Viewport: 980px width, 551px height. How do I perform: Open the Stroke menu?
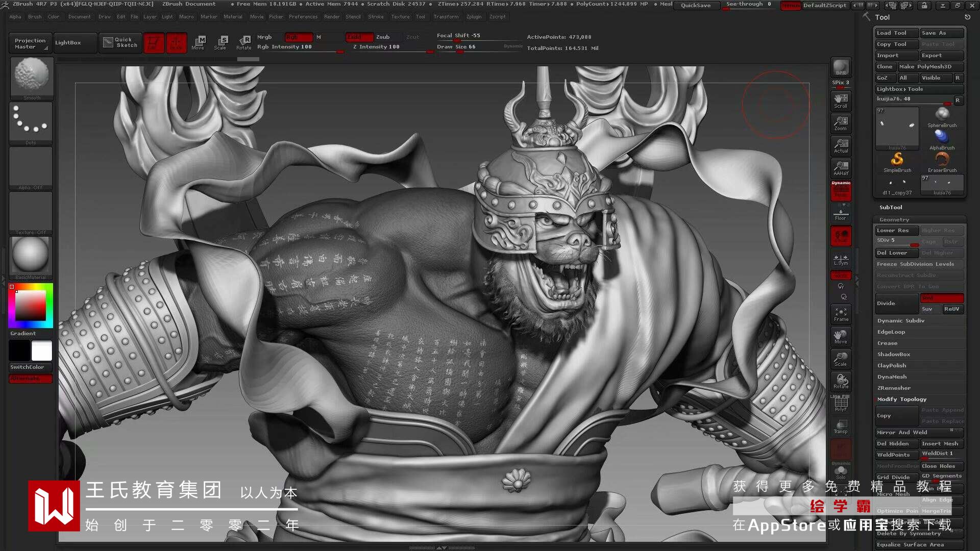pyautogui.click(x=376, y=16)
